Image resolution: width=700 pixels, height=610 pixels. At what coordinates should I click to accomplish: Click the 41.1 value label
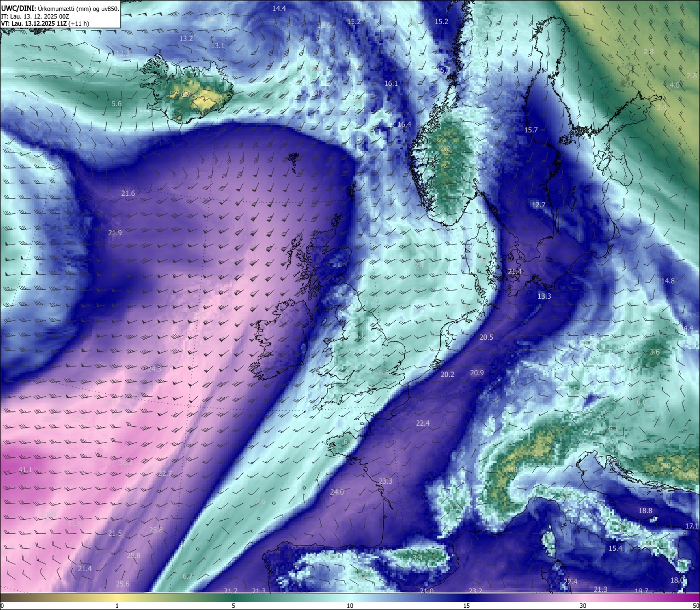(x=25, y=469)
